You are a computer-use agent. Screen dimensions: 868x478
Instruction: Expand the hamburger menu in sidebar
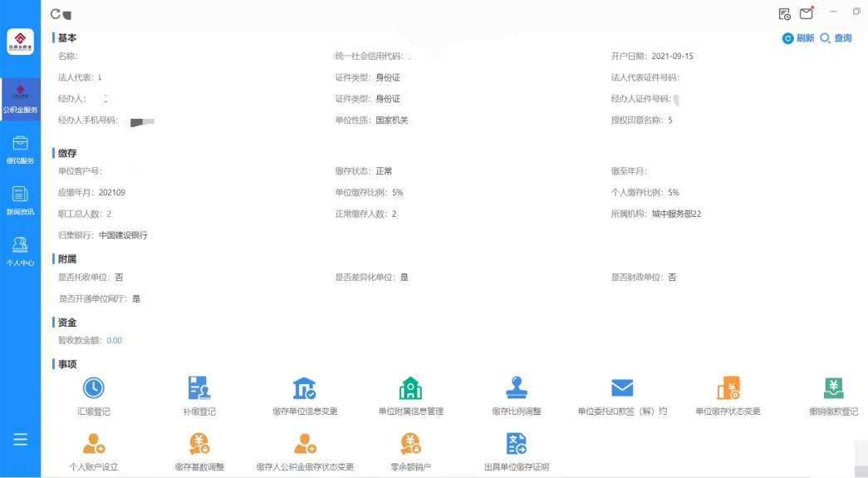[20, 440]
